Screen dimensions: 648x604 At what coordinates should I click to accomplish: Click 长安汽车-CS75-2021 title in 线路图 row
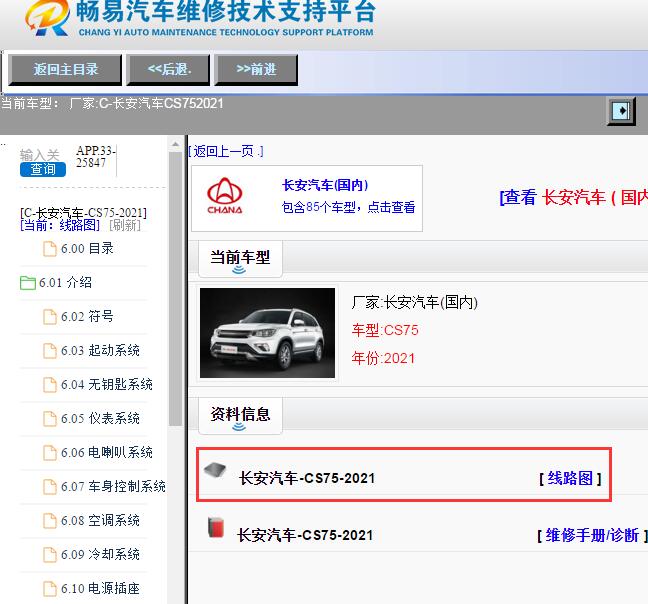pos(307,478)
